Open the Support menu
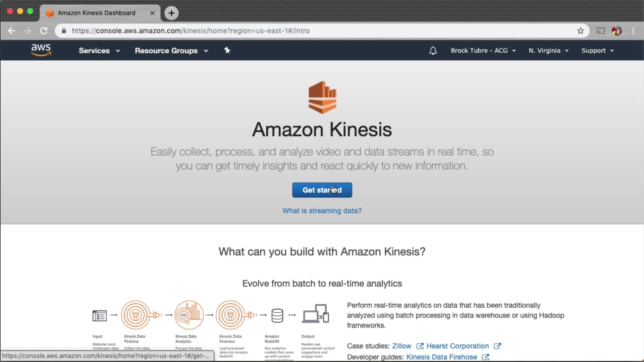Viewport: 644px width, 362px height. (x=597, y=51)
